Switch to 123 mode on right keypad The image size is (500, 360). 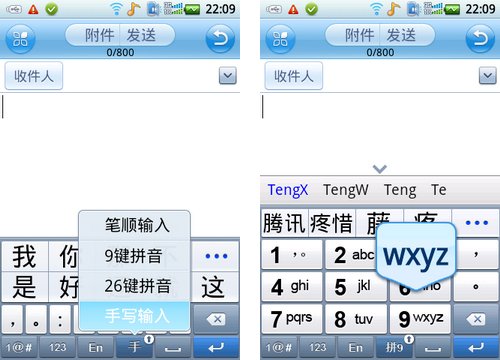click(x=318, y=348)
